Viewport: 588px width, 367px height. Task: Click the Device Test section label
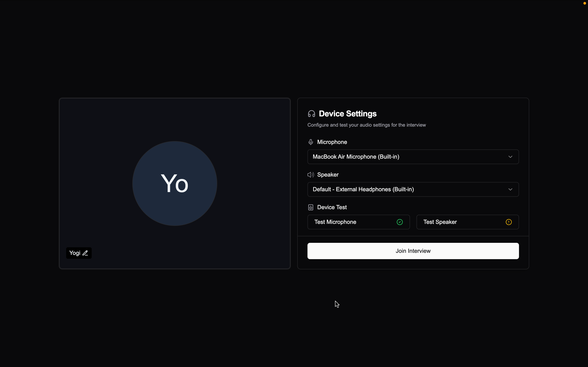point(332,207)
